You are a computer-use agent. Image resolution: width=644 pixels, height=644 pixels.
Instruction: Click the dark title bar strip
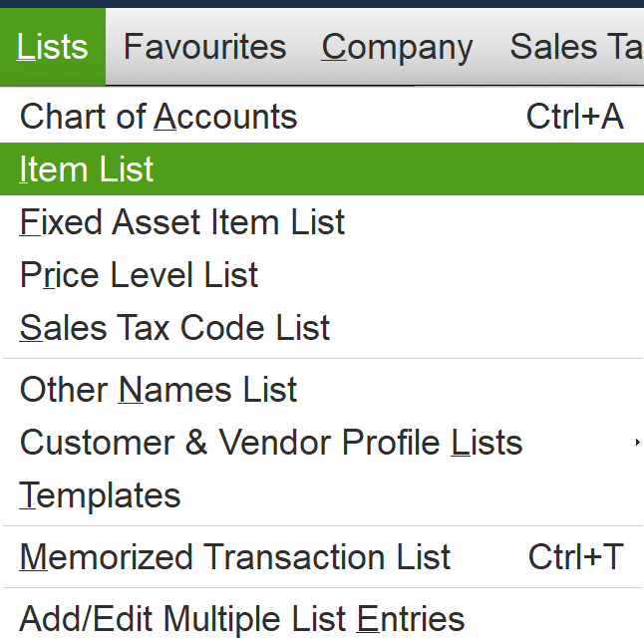pos(322,4)
